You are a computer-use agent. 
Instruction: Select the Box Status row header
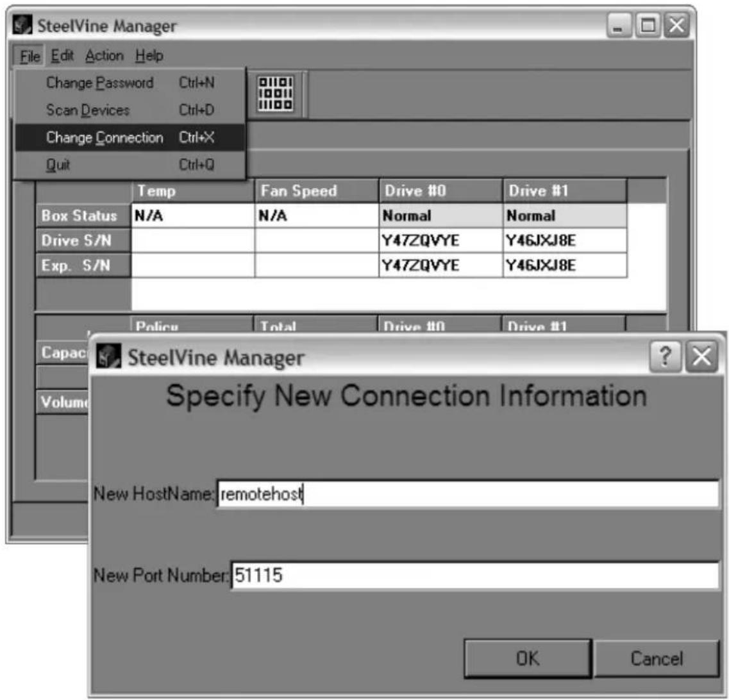tap(83, 215)
